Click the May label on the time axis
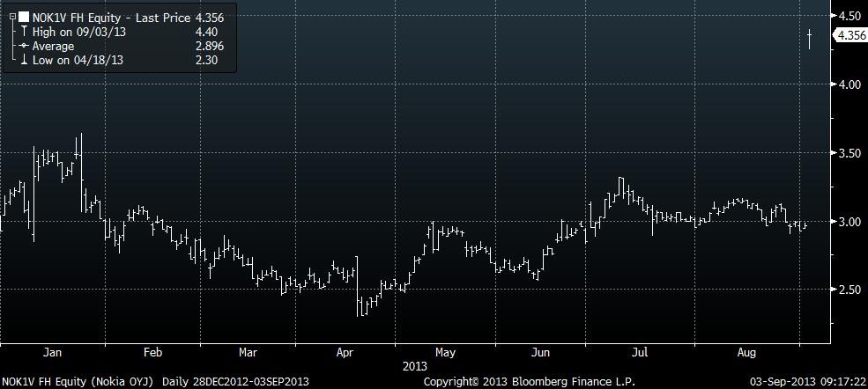 [x=446, y=353]
